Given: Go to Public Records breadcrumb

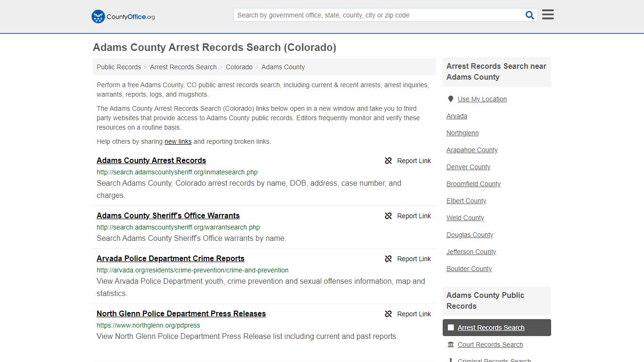Looking at the screenshot, I should pyautogui.click(x=119, y=67).
